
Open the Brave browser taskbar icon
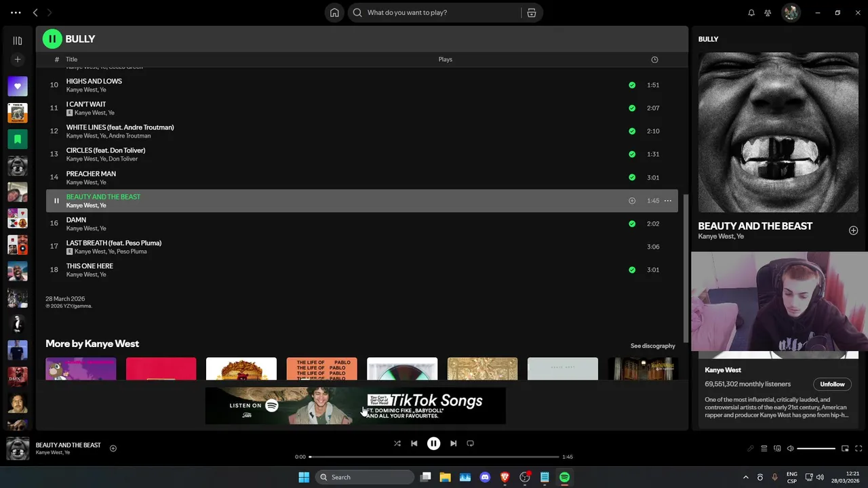(505, 477)
